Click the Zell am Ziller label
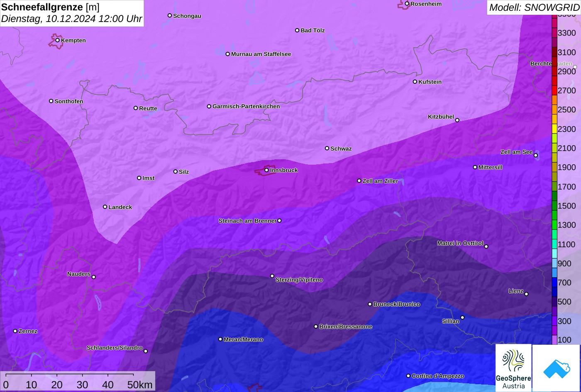581x392 pixels. click(380, 181)
